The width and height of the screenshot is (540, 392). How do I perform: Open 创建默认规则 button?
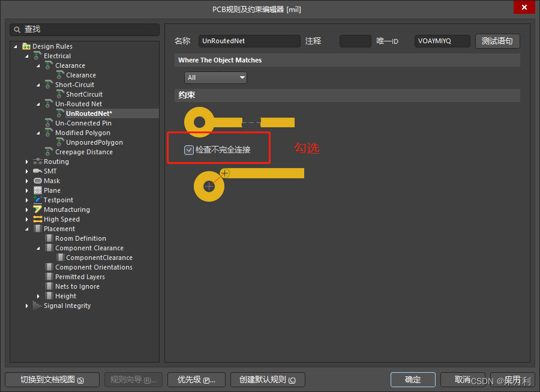click(x=268, y=379)
